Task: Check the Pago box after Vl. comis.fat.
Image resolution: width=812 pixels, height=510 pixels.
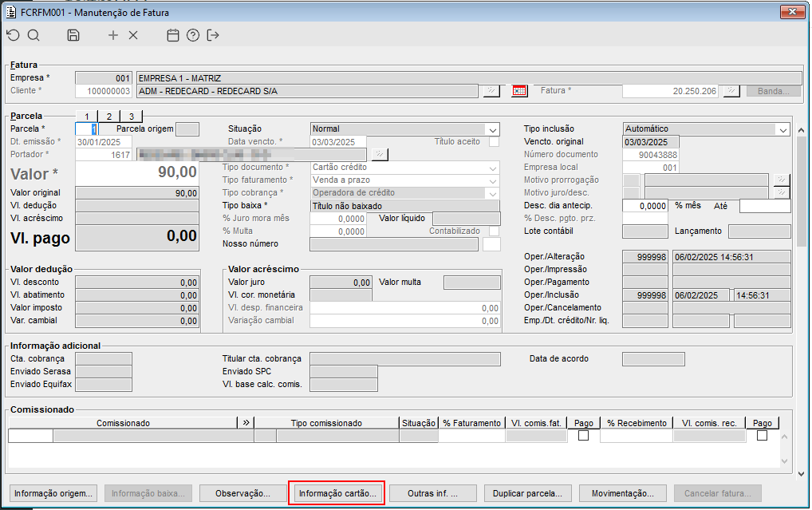Action: click(x=584, y=436)
